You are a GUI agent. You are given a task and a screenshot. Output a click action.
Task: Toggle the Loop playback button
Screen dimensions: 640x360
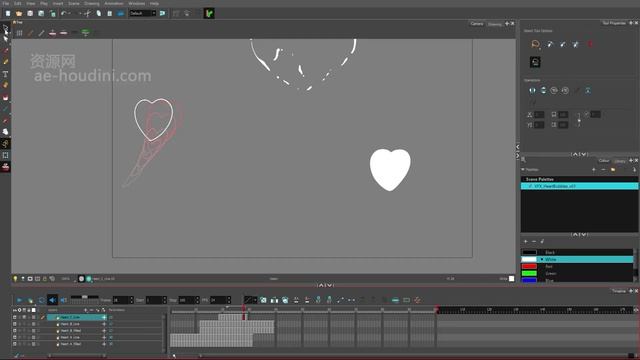[x=41, y=300]
